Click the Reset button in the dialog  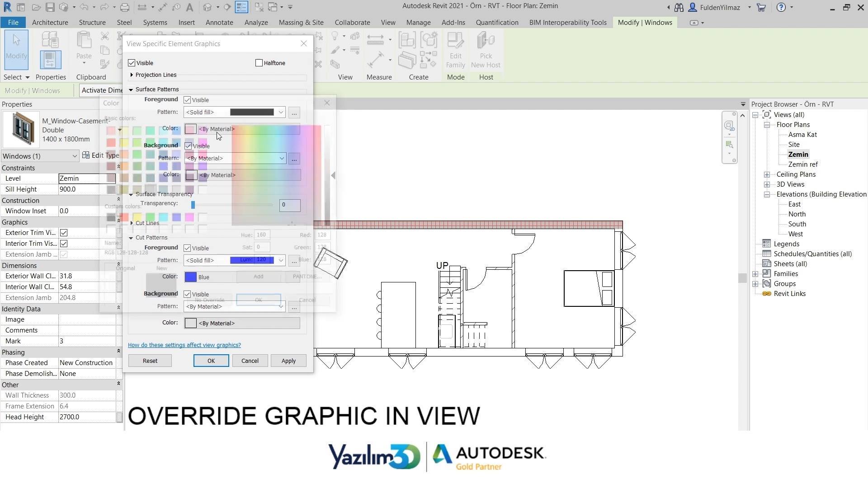[x=150, y=361]
